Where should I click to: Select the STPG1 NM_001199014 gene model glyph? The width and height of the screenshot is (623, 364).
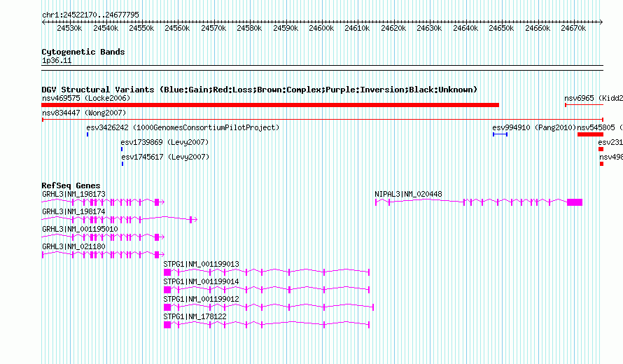click(x=267, y=290)
